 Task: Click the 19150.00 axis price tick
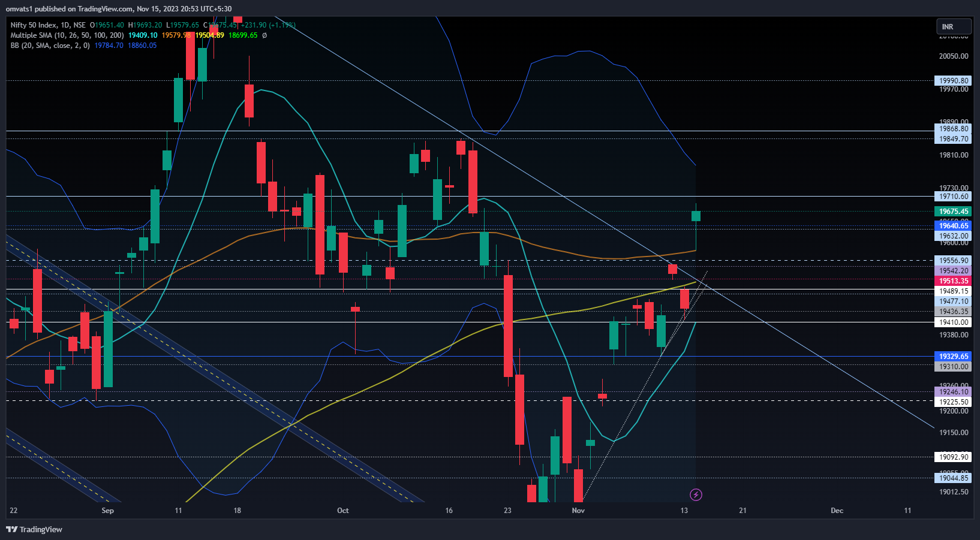[954, 433]
